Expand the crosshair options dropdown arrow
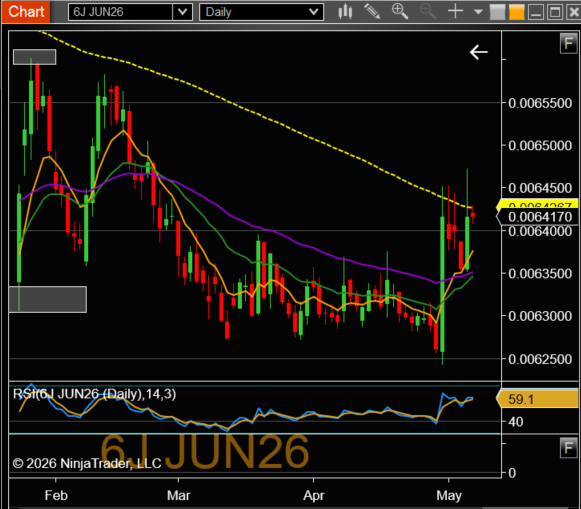 [x=478, y=12]
